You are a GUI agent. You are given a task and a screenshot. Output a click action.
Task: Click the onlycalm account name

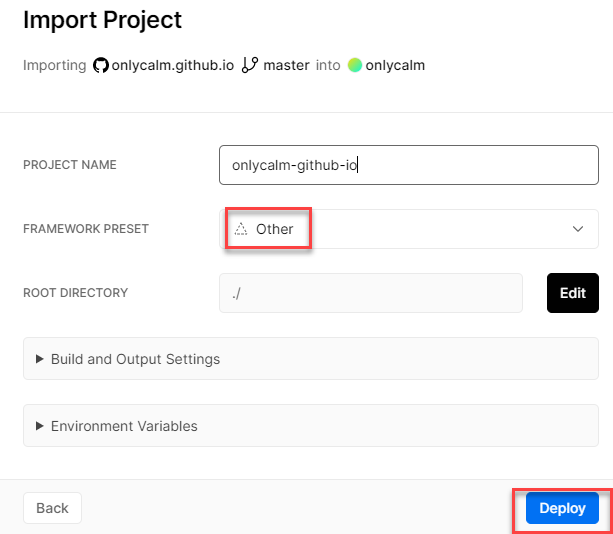tap(395, 65)
